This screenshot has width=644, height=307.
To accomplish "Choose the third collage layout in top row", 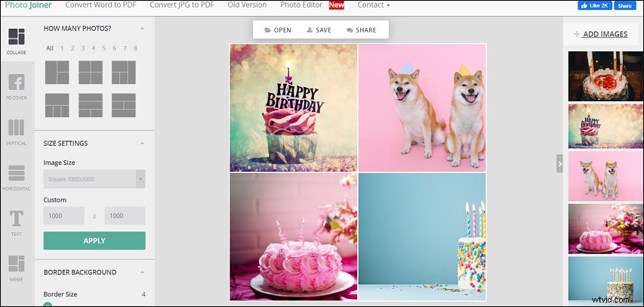I will (x=124, y=73).
